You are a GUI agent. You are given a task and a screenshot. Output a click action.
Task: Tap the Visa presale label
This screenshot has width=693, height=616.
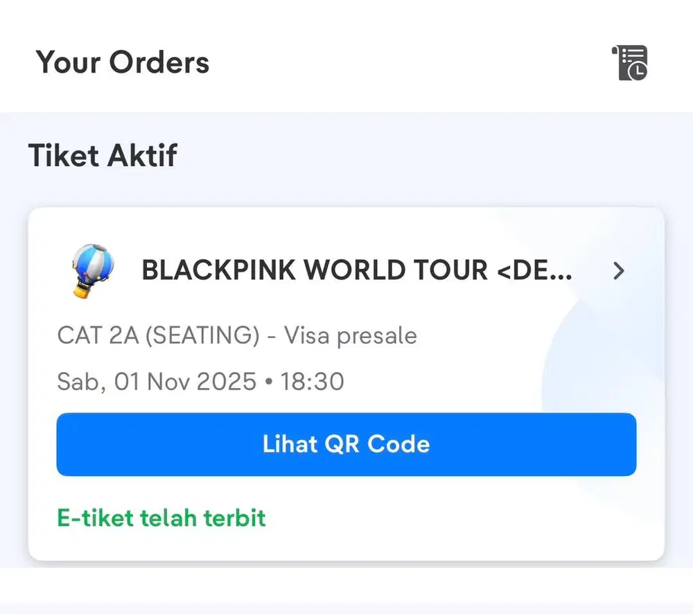[351, 336]
